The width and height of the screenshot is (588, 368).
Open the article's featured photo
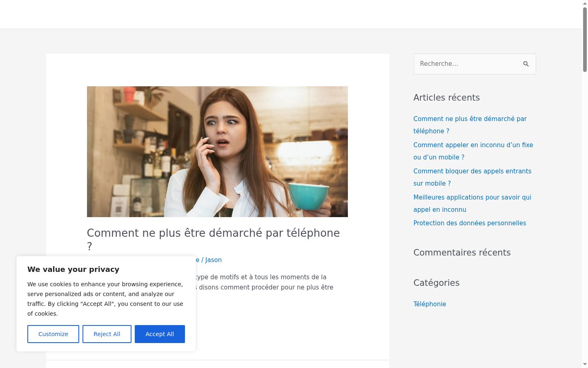pos(217,152)
